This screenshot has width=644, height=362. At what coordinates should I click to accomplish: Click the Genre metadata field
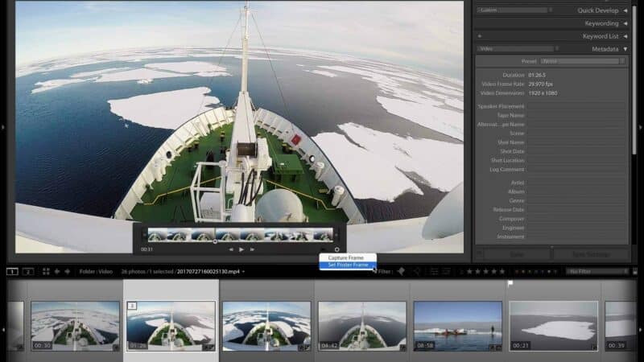(576, 200)
